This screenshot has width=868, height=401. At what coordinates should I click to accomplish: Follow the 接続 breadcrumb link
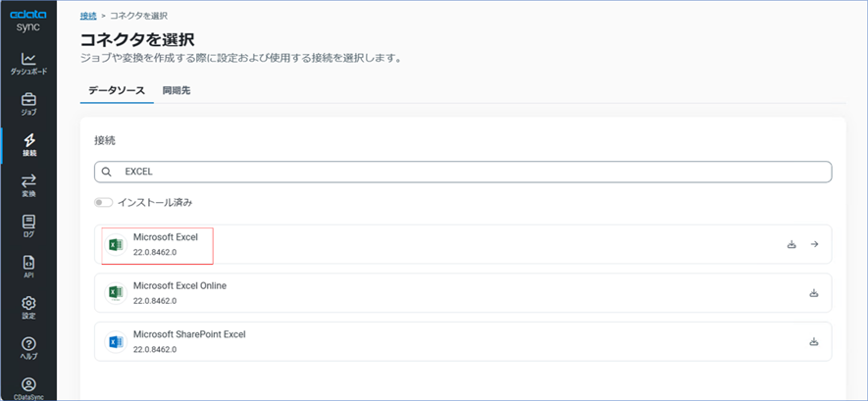[x=88, y=16]
